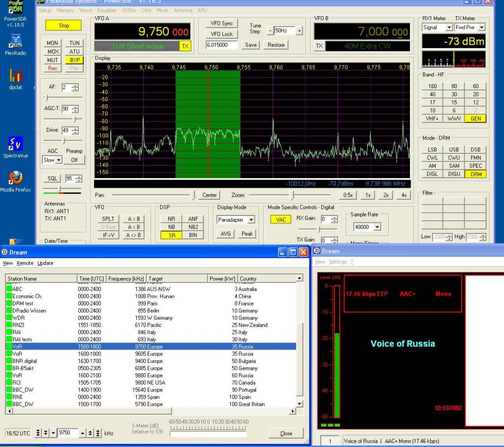504x447 pixels.
Task: Open the View menu in Dream schedule window
Action: tap(8, 263)
